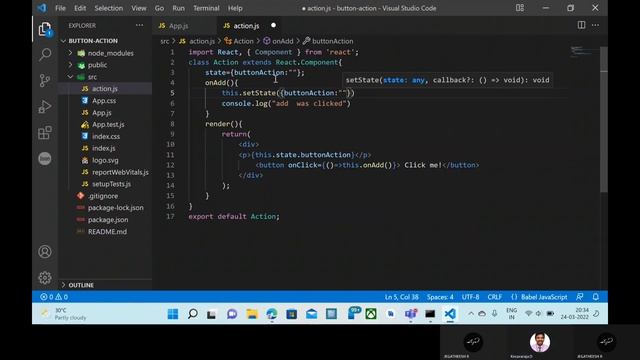Click Spaces: 4 indentation setting
This screenshot has width=640, height=360.
440,297
